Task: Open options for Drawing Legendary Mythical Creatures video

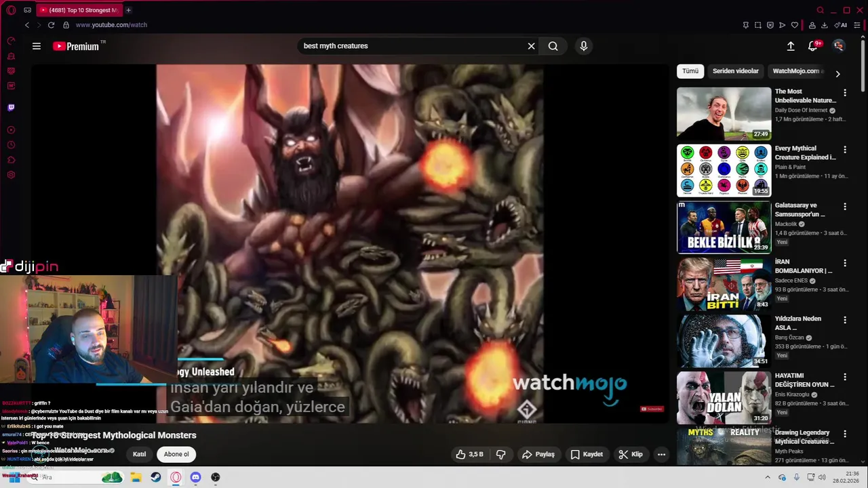Action: 845,434
